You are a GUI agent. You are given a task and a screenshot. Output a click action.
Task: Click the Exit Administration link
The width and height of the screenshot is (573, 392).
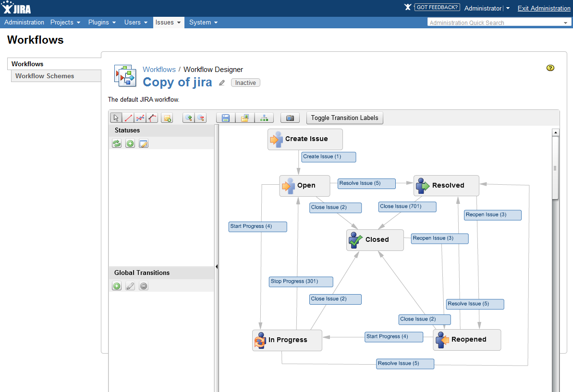coord(544,8)
